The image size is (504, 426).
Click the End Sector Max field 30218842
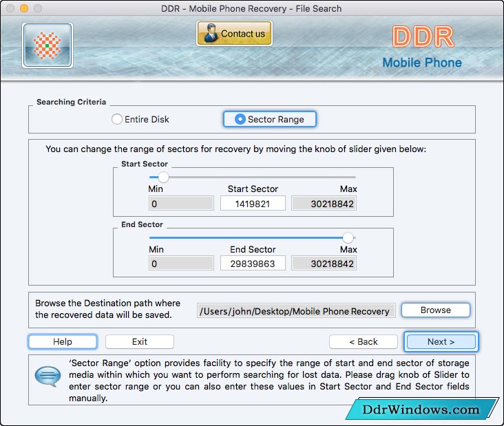324,264
